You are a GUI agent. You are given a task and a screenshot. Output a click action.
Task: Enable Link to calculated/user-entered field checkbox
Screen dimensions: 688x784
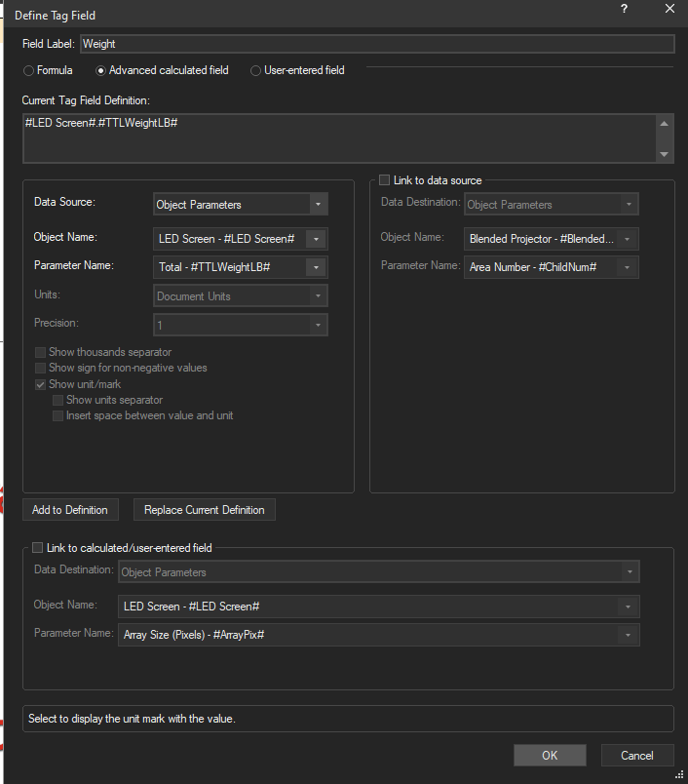tap(38, 548)
